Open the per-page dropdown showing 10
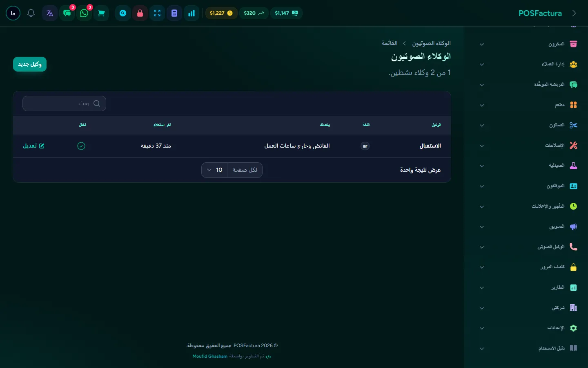Viewport: 588px width, 368px height. click(x=214, y=170)
